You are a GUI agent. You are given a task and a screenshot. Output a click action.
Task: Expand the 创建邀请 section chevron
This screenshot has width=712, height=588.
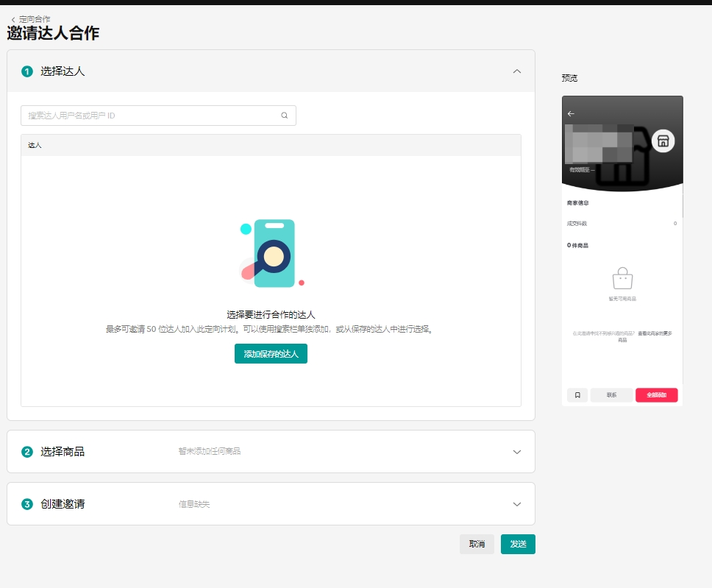(517, 504)
